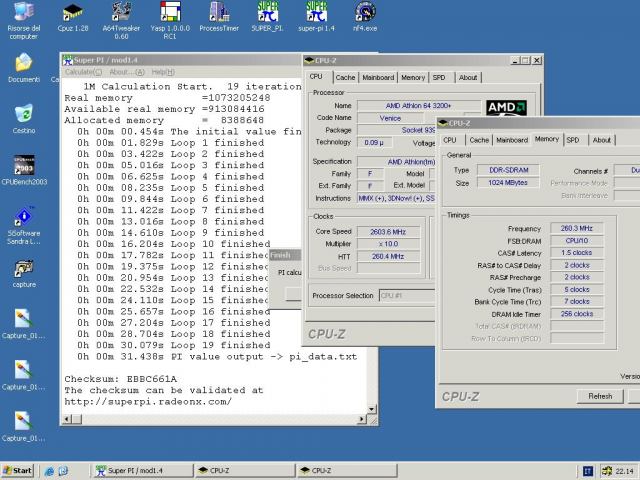Select Mainboard tab in front CPU-Z window
This screenshot has height=480, width=640.
(x=512, y=140)
